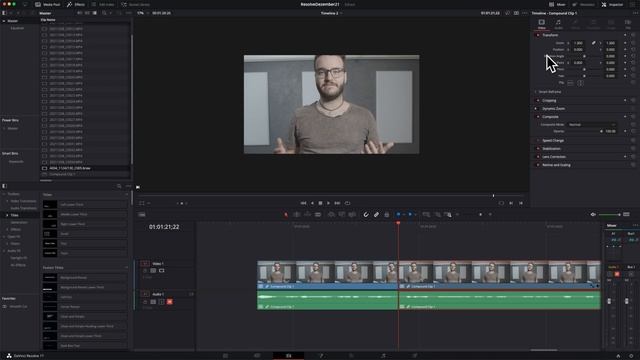
Task: Expand the Open FX tree item
Action: click(4, 237)
